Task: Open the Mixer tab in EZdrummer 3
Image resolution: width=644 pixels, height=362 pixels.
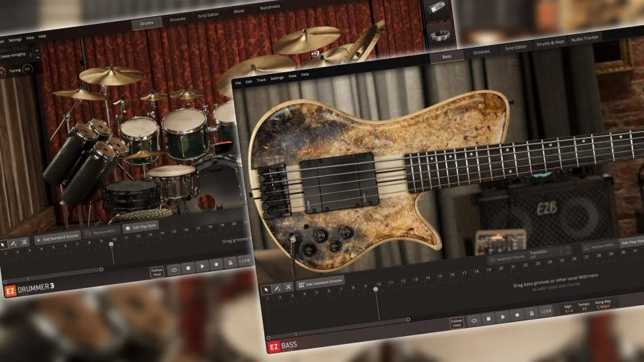Action: coord(239,12)
